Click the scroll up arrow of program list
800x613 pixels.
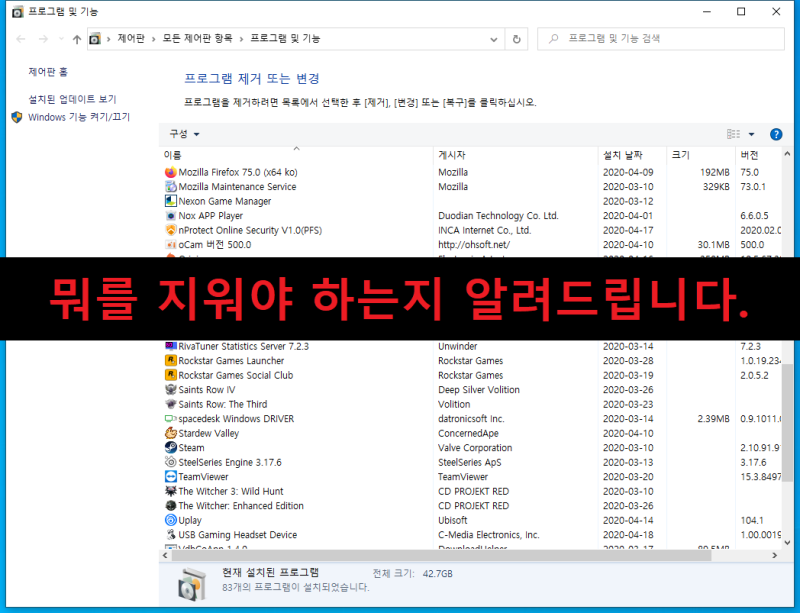[787, 154]
